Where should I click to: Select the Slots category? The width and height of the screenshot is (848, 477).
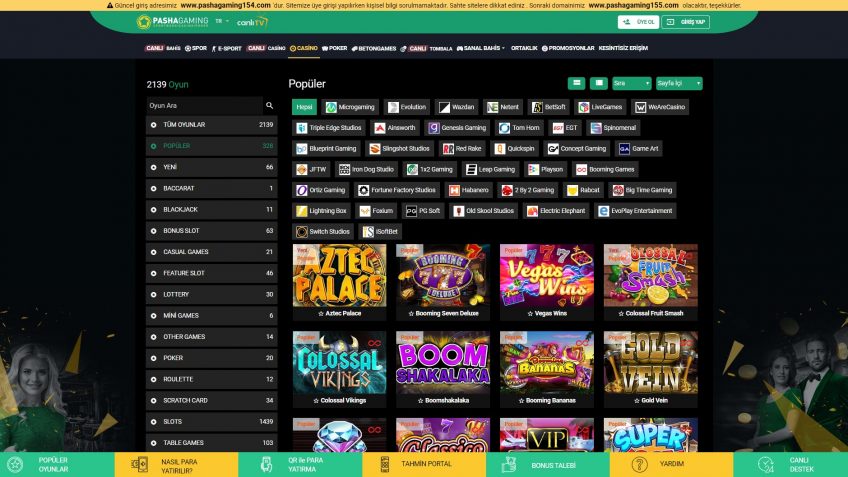[x=211, y=422]
